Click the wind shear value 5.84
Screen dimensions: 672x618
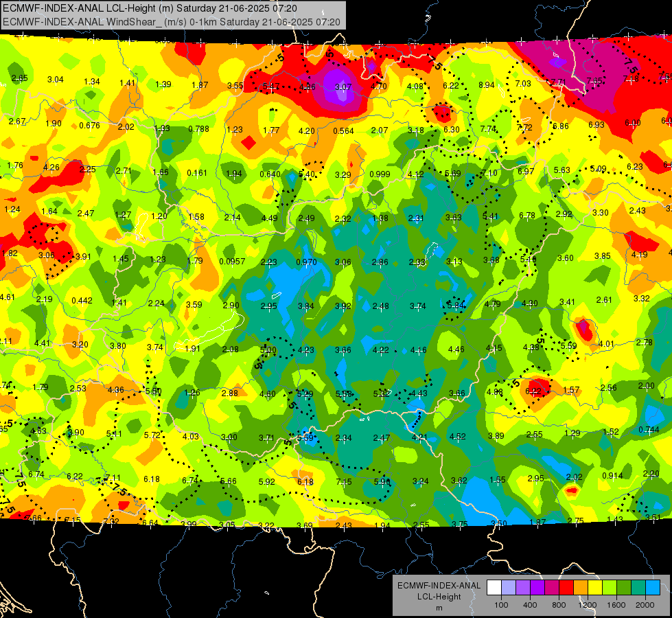pos(456,306)
